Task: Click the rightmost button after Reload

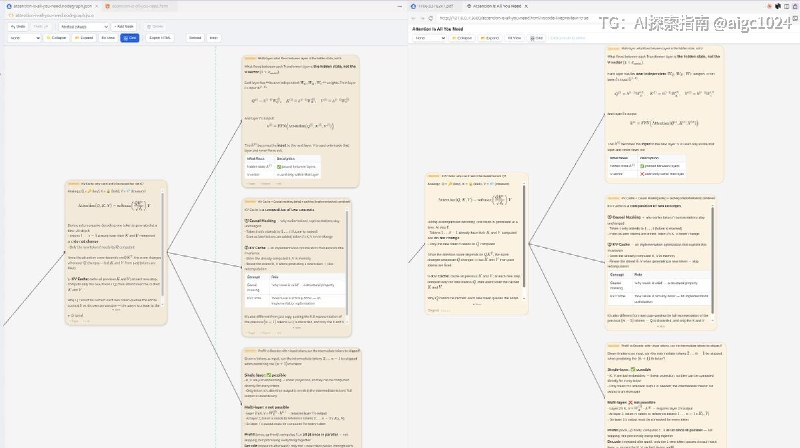Action: tap(214, 38)
